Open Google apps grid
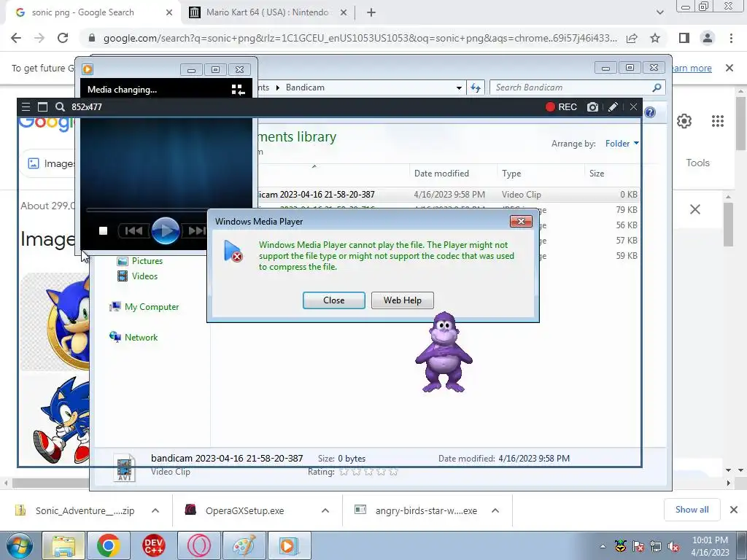 (x=718, y=121)
